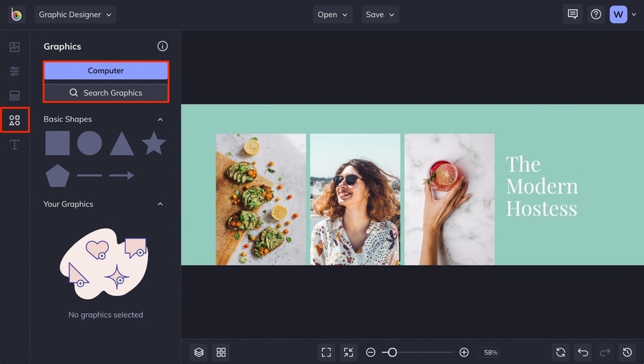Collapse the Basic Shapes section
Image resolution: width=644 pixels, height=364 pixels.
pyautogui.click(x=160, y=120)
